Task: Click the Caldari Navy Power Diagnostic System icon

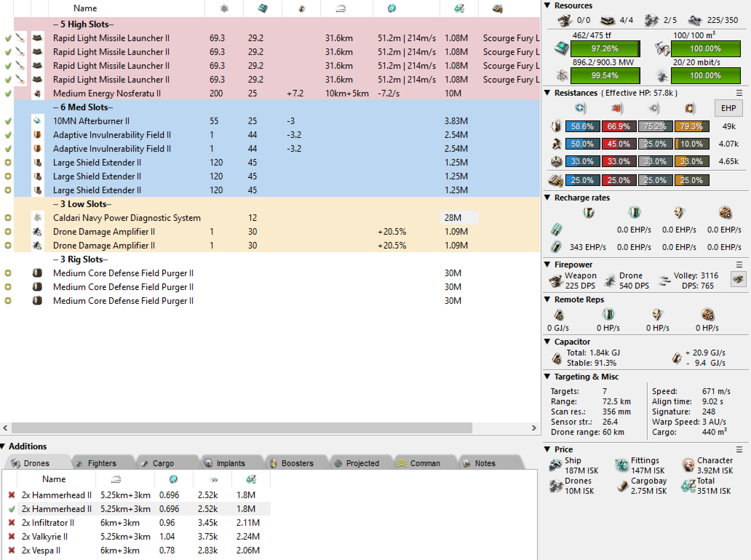Action: [37, 218]
